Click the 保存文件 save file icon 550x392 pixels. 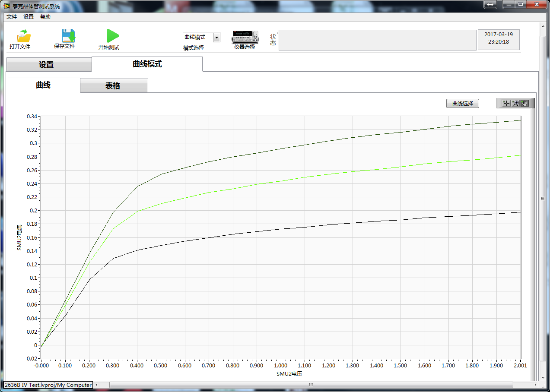(x=68, y=36)
